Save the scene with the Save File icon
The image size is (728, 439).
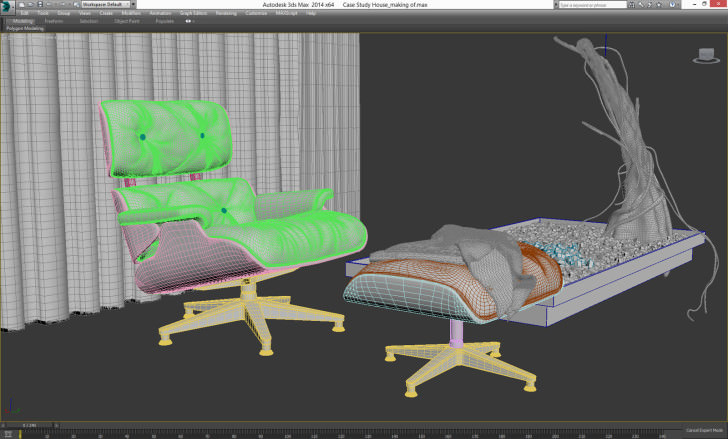point(39,4)
